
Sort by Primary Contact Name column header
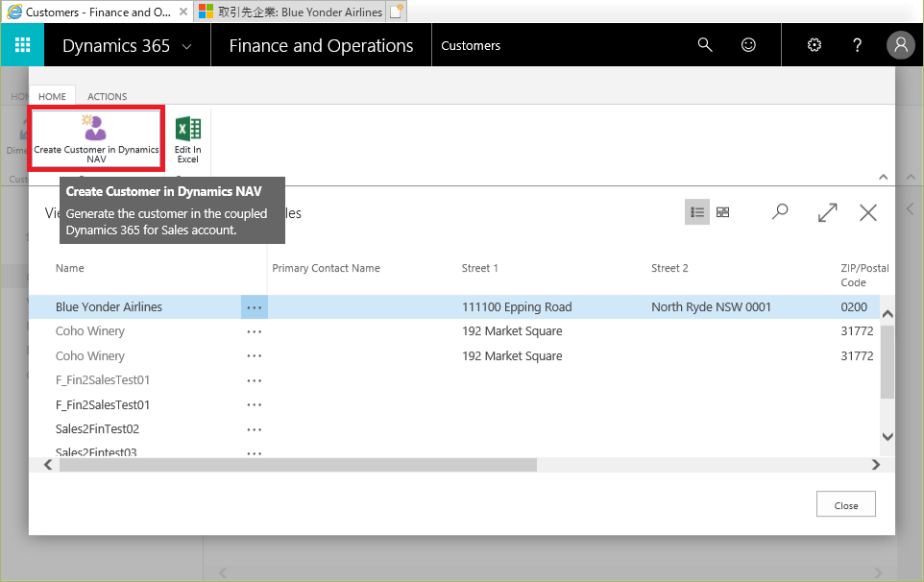coord(326,268)
